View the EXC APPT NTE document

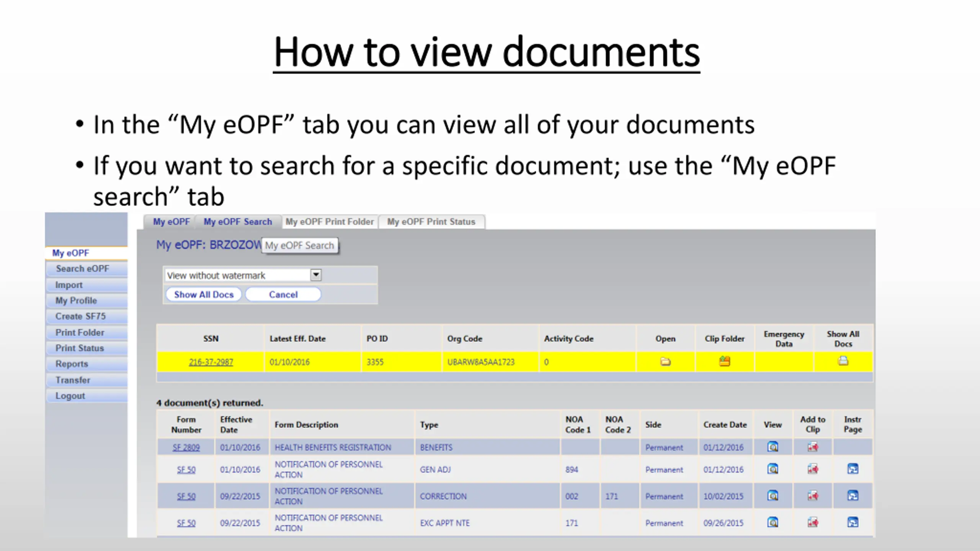[773, 522]
